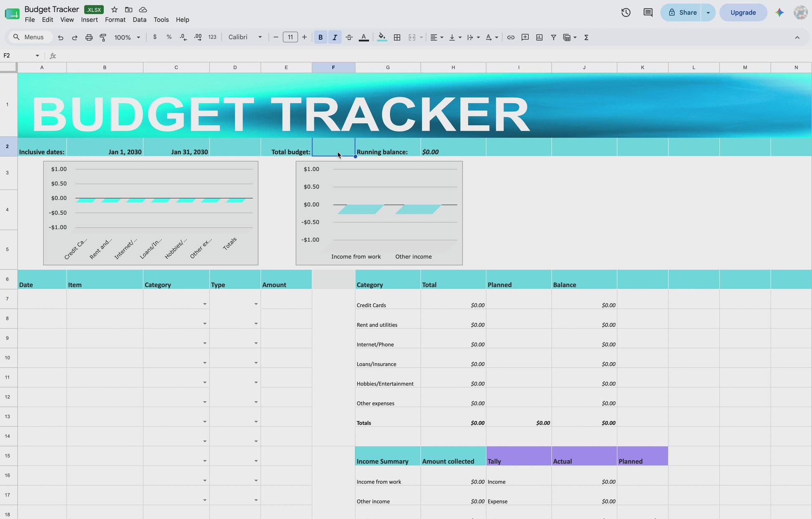Click the cloud save status icon

tap(143, 10)
